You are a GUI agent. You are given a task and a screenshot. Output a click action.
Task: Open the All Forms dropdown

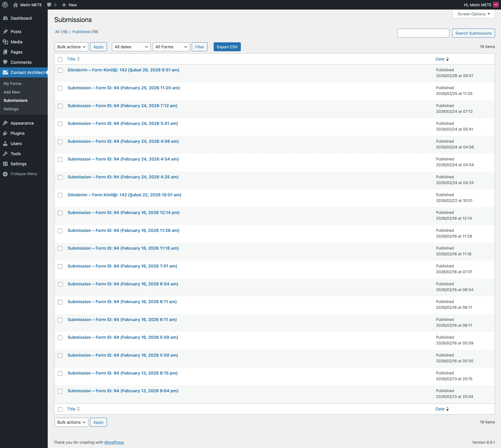click(x=171, y=47)
